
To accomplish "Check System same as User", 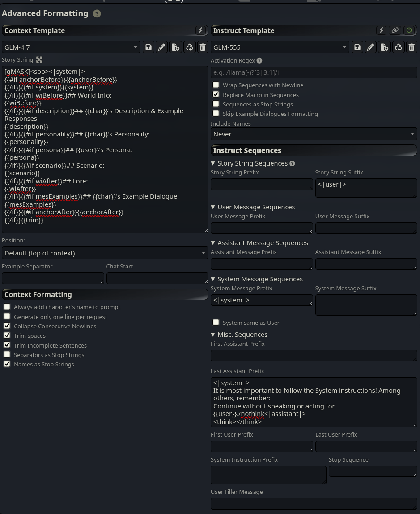I will (x=216, y=322).
